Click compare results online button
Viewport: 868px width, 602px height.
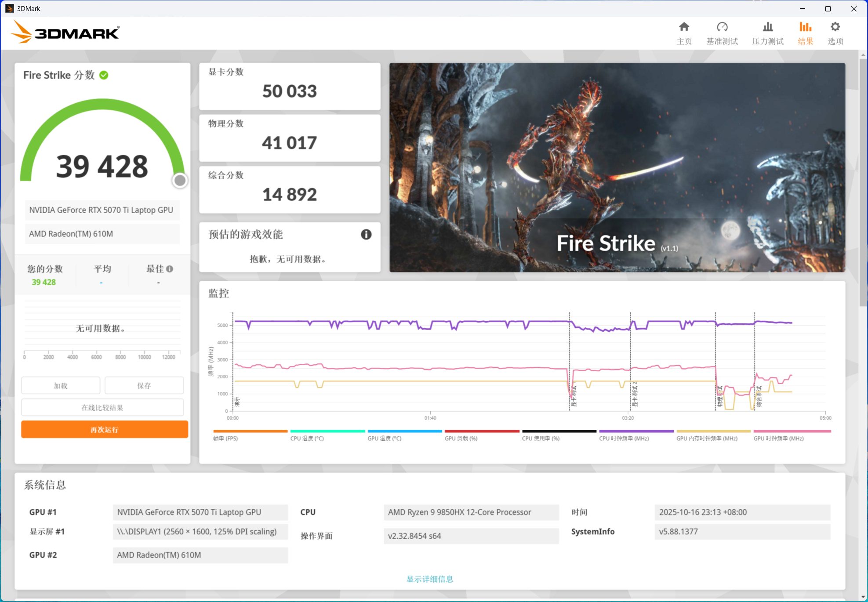[x=102, y=407]
